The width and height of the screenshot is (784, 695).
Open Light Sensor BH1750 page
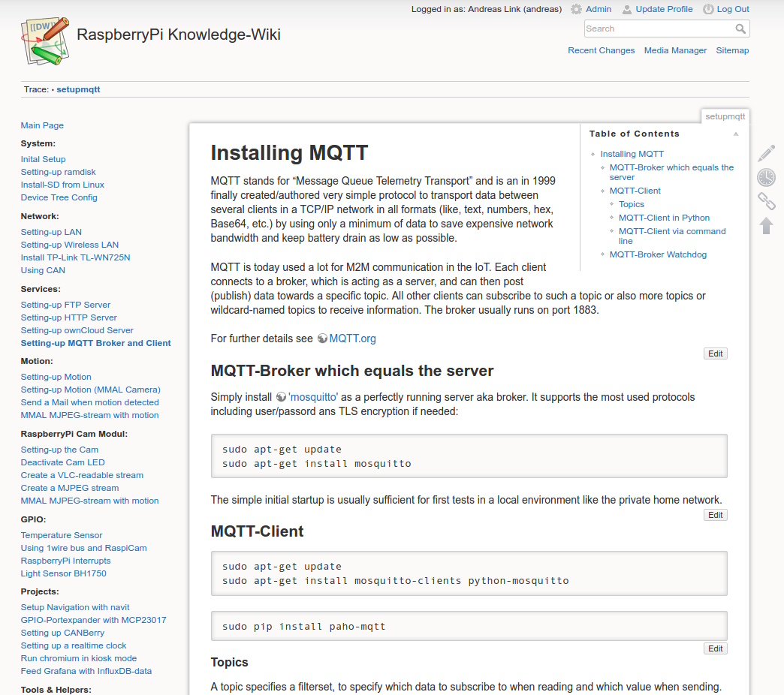64,573
